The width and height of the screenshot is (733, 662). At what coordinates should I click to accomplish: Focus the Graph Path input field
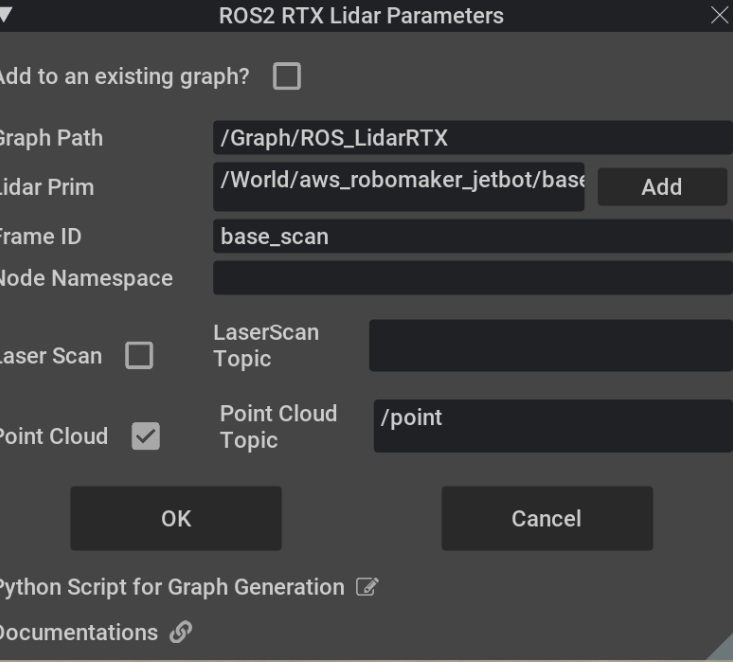point(473,137)
